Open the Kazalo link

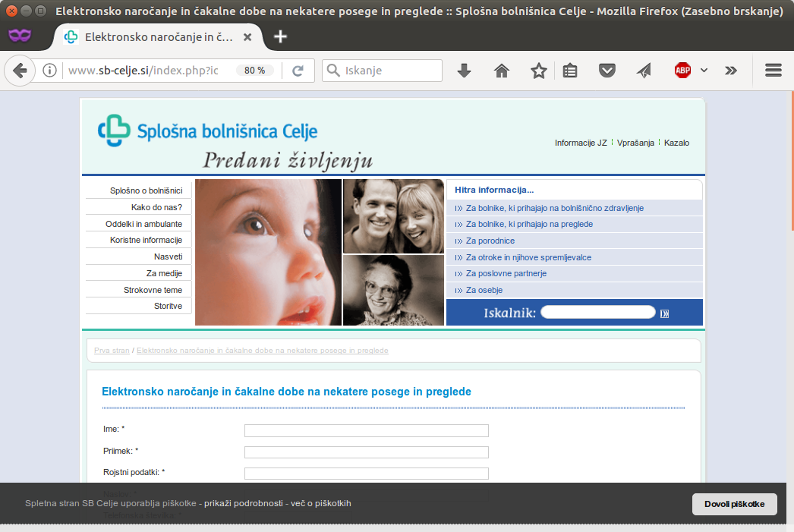[x=676, y=143]
